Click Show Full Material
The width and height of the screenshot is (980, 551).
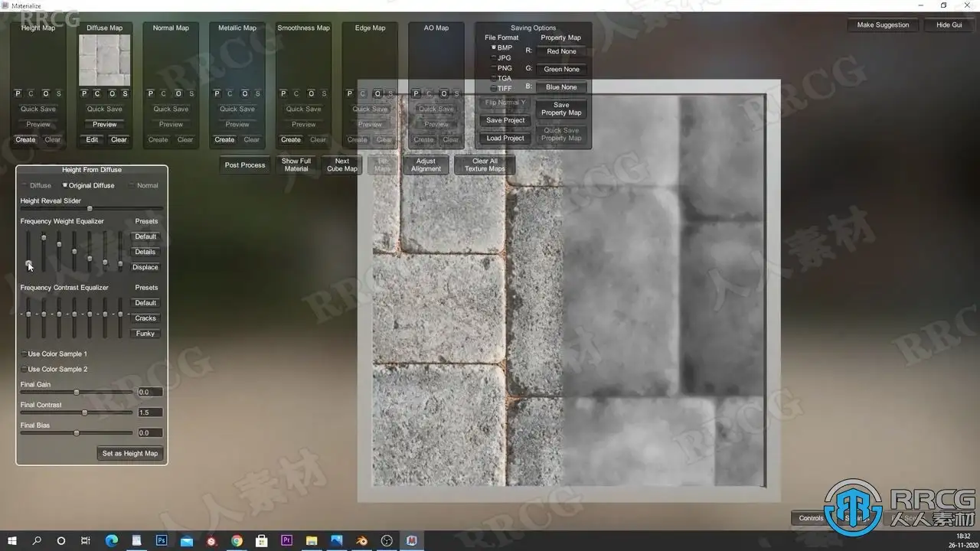pyautogui.click(x=296, y=165)
